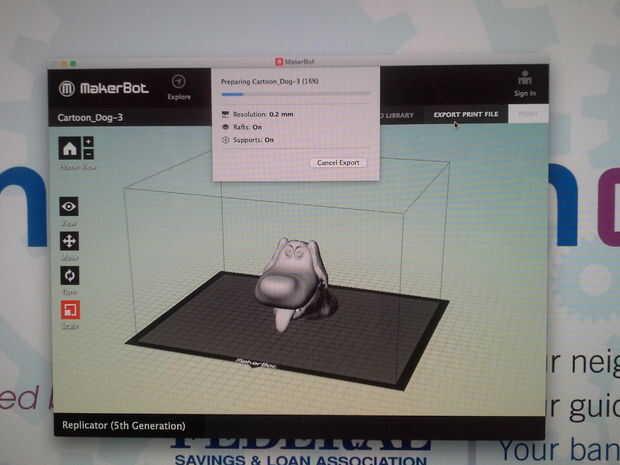Screen dimensions: 620x465
Task: Select the View eye tool
Action: (x=69, y=206)
